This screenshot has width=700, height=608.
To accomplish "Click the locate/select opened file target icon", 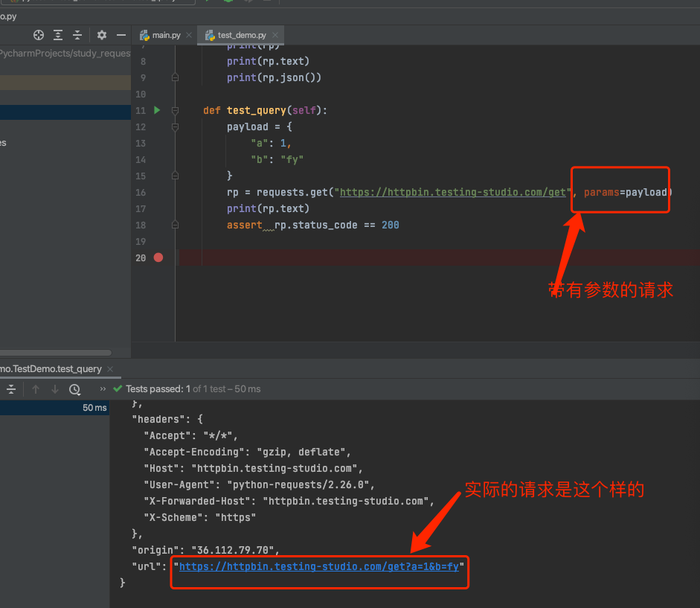I will coord(39,35).
